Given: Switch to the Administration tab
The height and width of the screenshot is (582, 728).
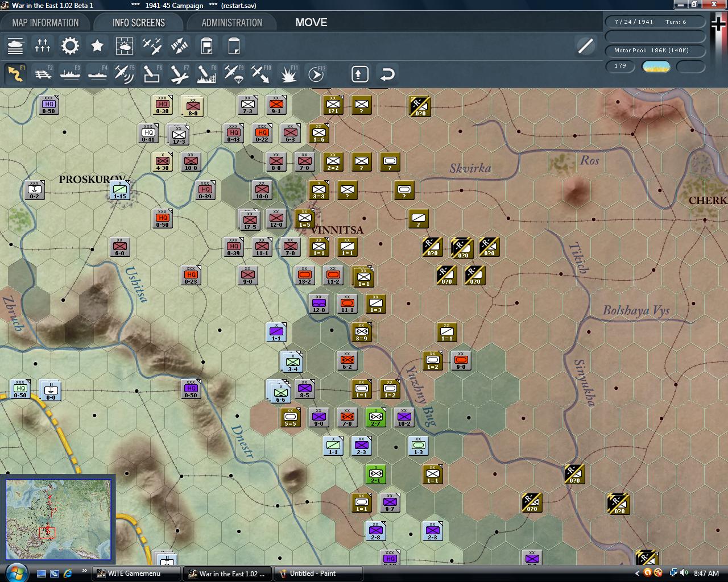Looking at the screenshot, I should pos(231,23).
